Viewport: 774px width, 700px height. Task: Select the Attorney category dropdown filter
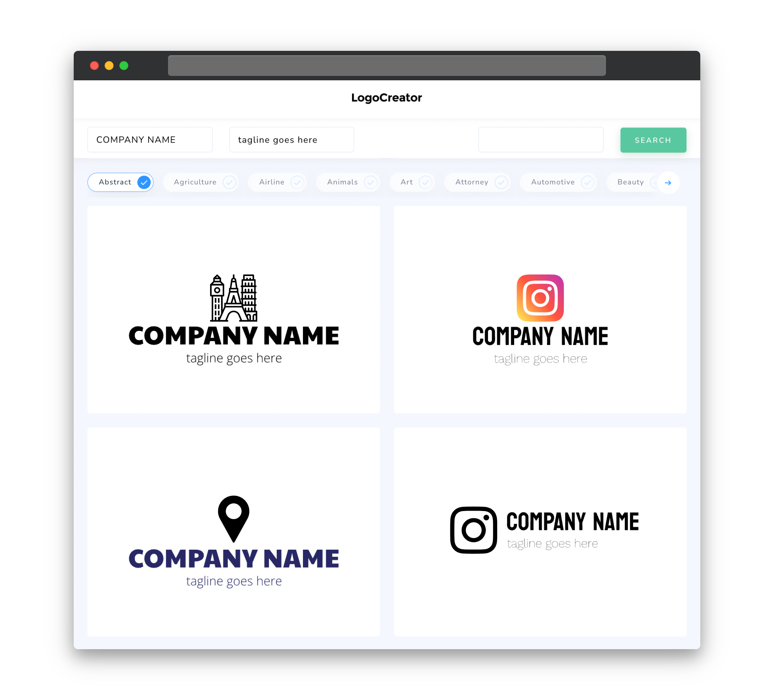480,182
